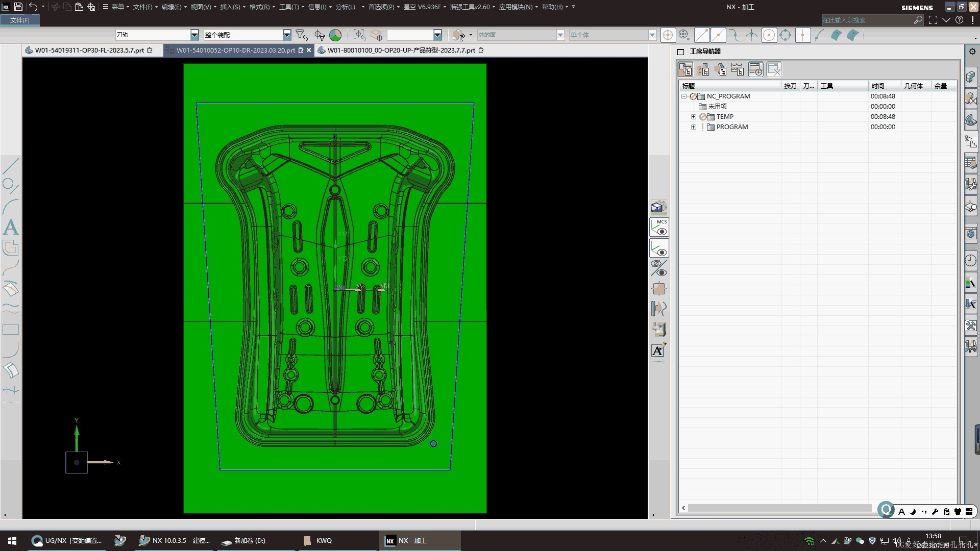The image size is (980, 551).
Task: Select the Text A tool in left toolbar
Action: (11, 227)
